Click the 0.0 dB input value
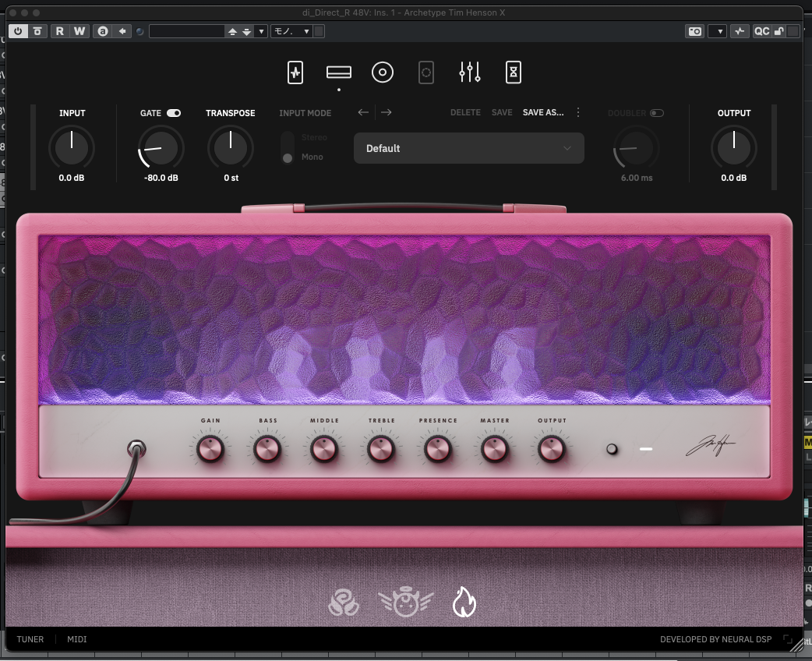 [72, 178]
